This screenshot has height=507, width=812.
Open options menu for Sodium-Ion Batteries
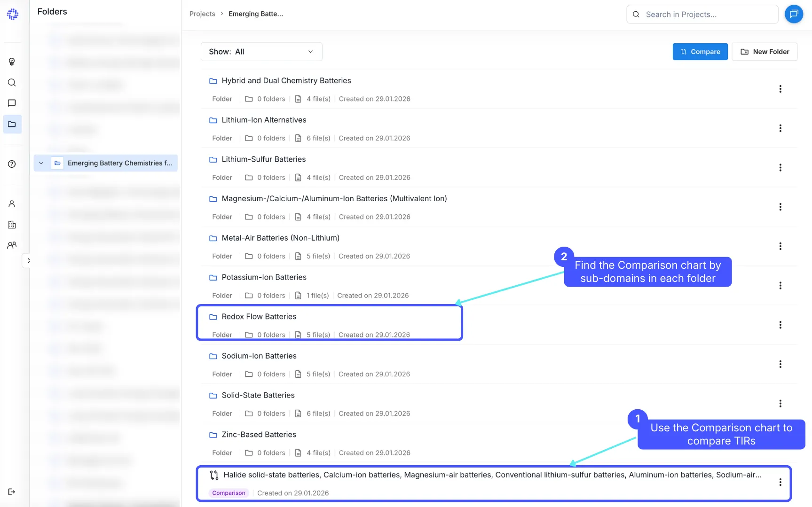tap(780, 364)
